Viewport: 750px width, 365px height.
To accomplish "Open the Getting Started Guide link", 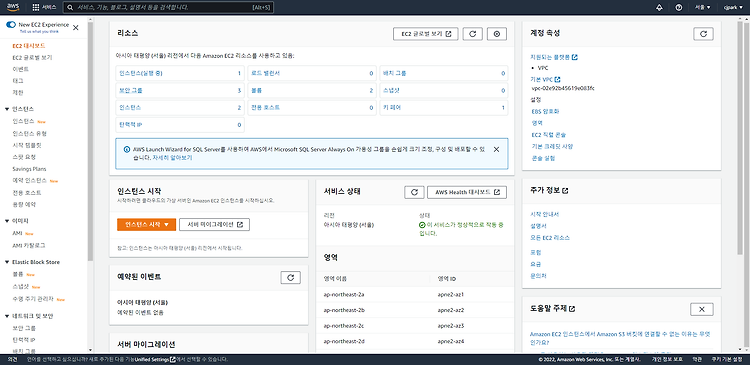I will (x=544, y=214).
